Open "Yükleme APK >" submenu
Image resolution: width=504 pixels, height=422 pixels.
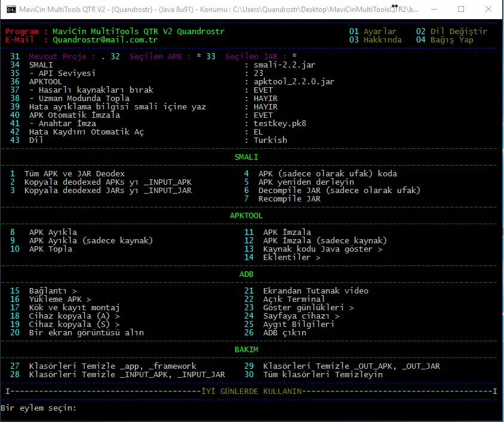pos(60,299)
